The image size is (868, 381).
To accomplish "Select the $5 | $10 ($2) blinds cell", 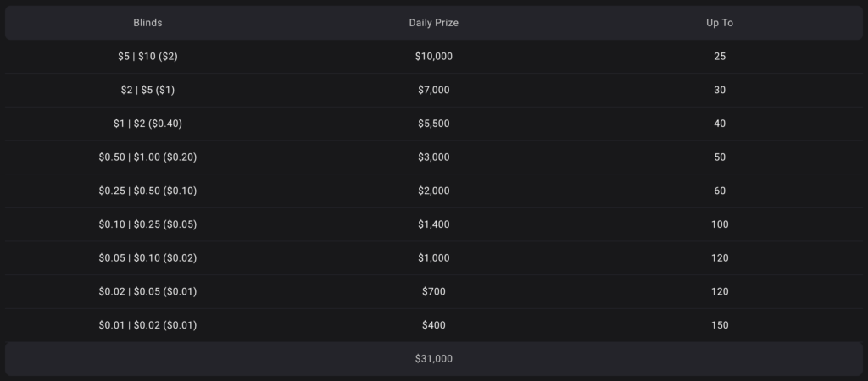I will click(x=147, y=57).
